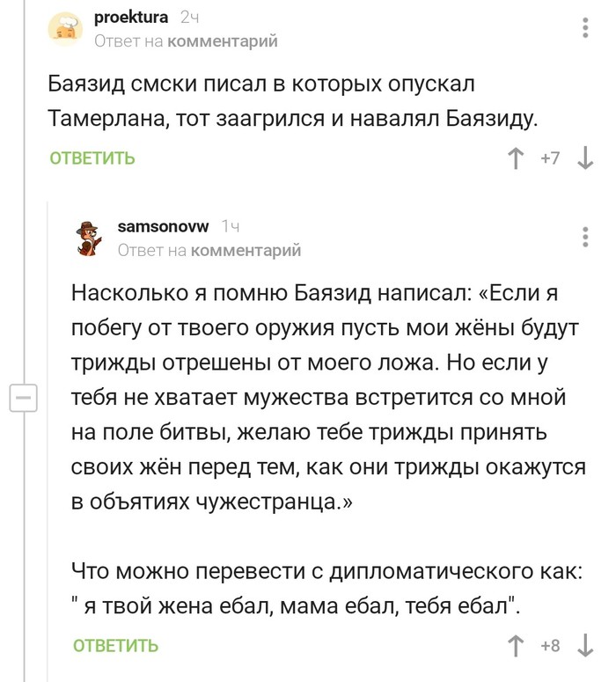Open three-dot menu on proektura comment

[586, 27]
